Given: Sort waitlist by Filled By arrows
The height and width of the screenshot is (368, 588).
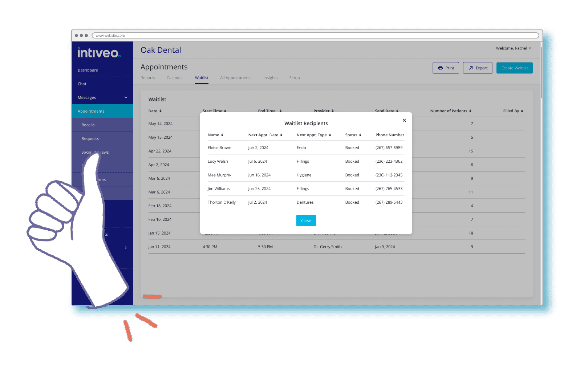Looking at the screenshot, I should (522, 111).
